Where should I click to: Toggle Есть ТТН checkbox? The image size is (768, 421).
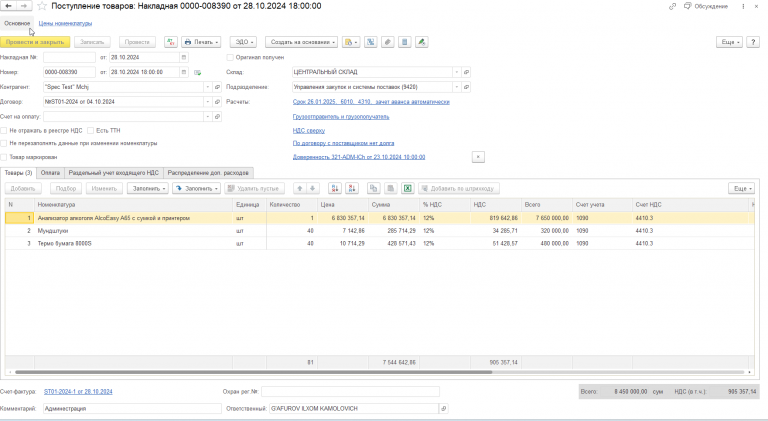[x=91, y=131]
